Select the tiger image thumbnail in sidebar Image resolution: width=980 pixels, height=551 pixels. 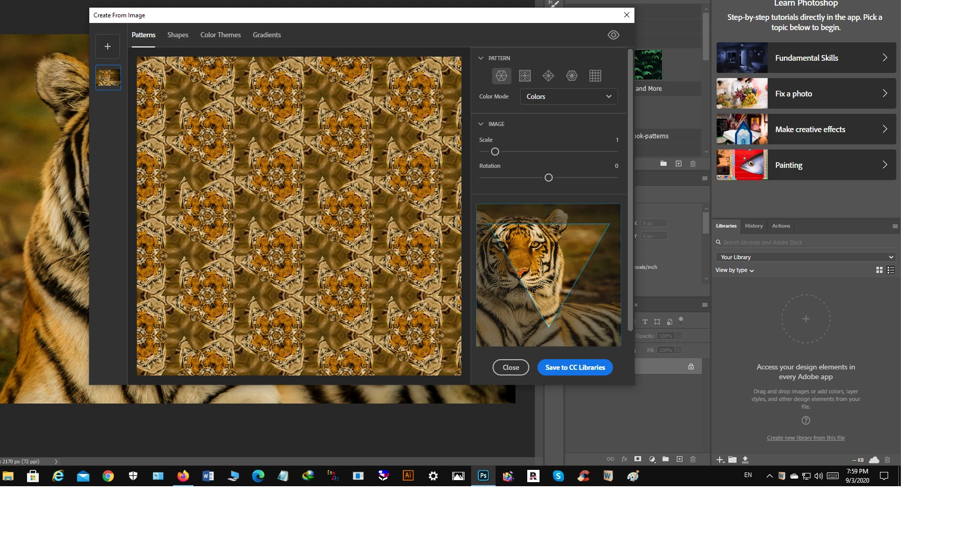108,78
